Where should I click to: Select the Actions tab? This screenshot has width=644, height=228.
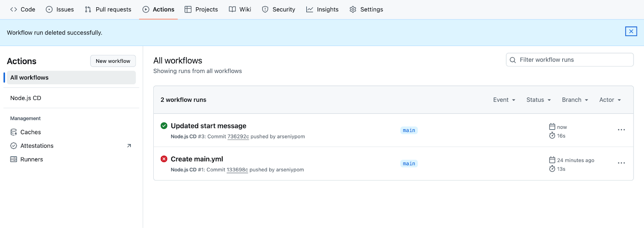(159, 9)
